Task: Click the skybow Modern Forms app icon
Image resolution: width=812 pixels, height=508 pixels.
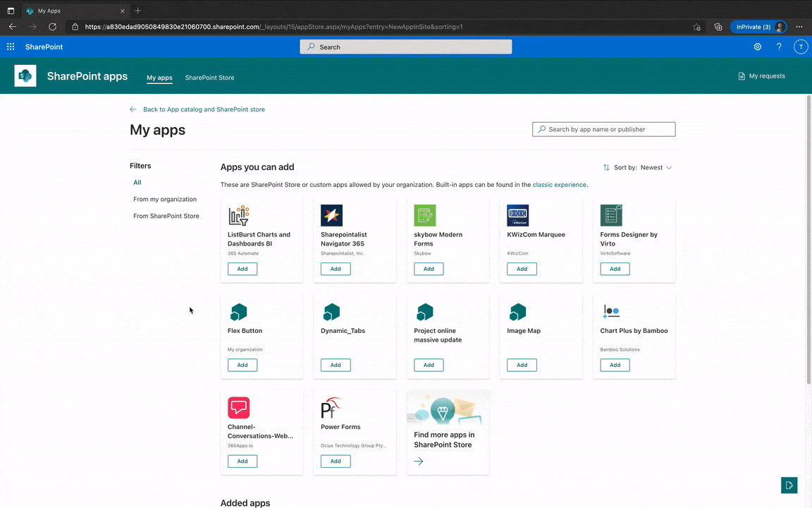Action: [424, 215]
